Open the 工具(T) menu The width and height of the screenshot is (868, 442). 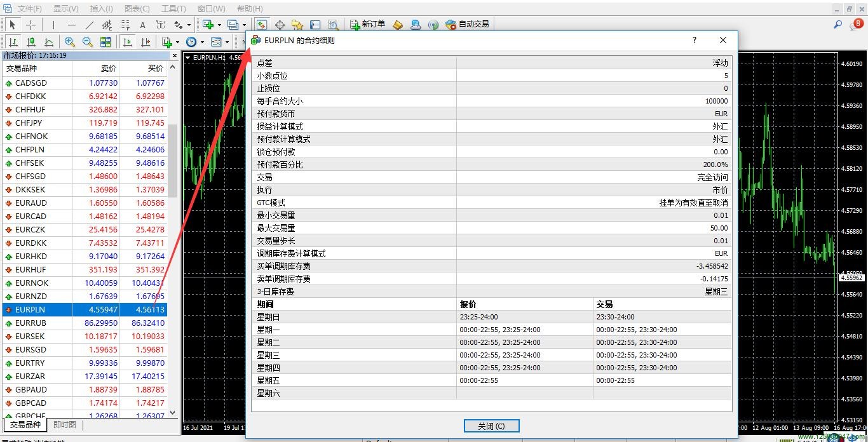(x=174, y=9)
